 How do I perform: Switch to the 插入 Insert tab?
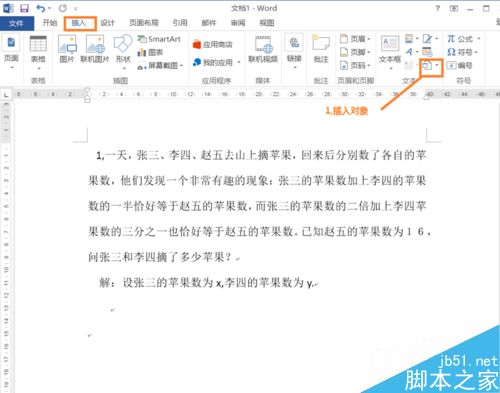(79, 23)
